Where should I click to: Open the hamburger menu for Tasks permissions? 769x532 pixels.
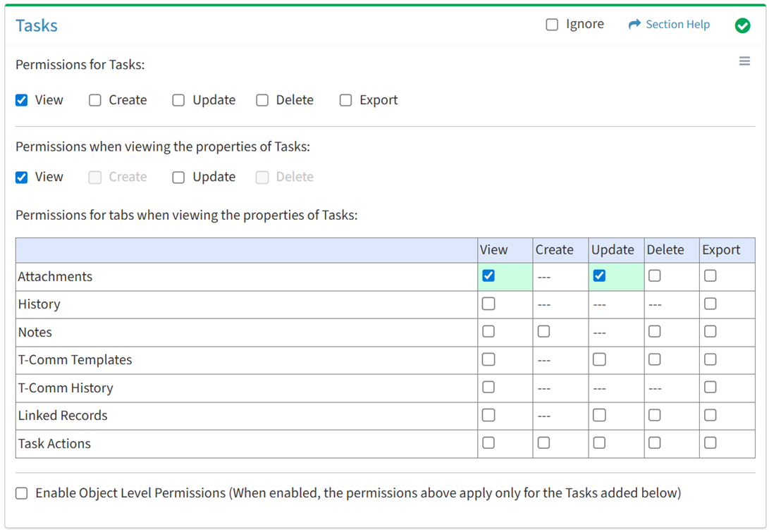point(744,61)
